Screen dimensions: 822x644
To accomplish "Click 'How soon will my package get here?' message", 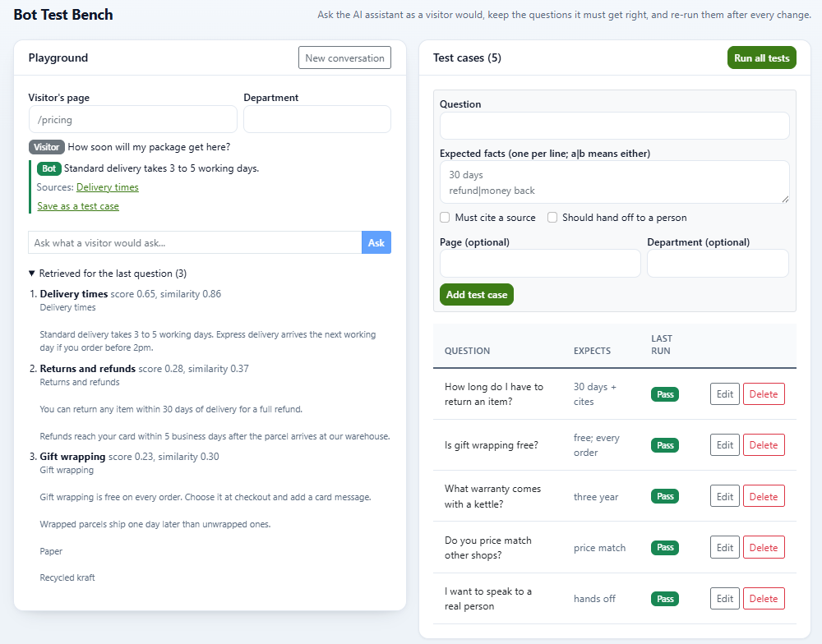I will (x=149, y=147).
